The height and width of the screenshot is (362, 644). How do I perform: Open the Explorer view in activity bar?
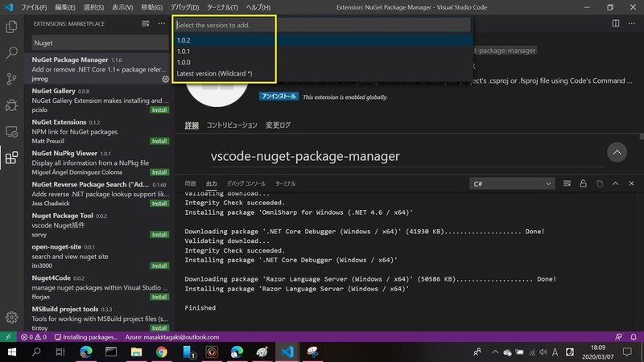tap(11, 27)
